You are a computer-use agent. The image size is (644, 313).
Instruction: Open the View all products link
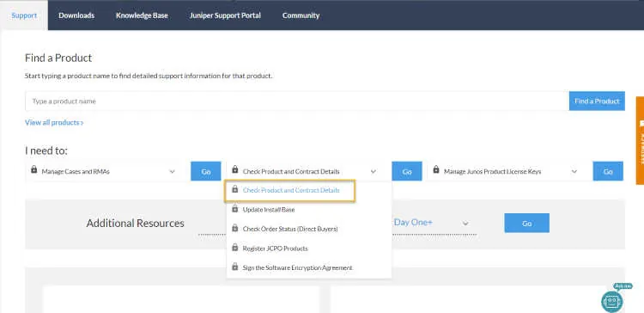54,123
